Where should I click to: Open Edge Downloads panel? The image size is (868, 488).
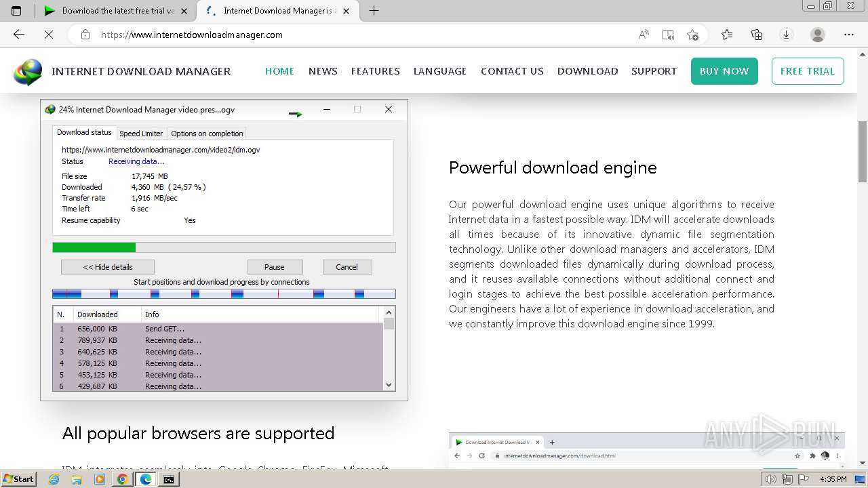[x=787, y=35]
